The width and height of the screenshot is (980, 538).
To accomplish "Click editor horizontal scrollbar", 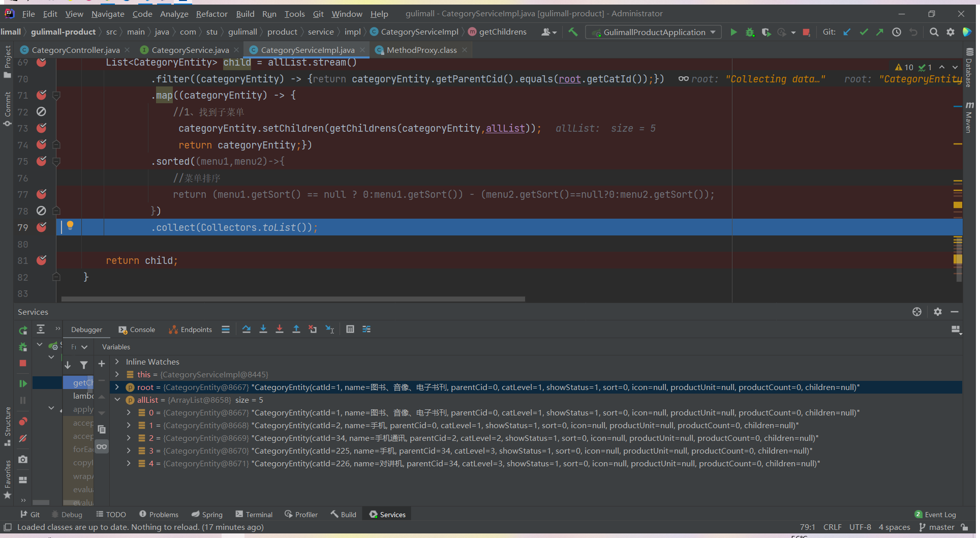I will (x=293, y=299).
